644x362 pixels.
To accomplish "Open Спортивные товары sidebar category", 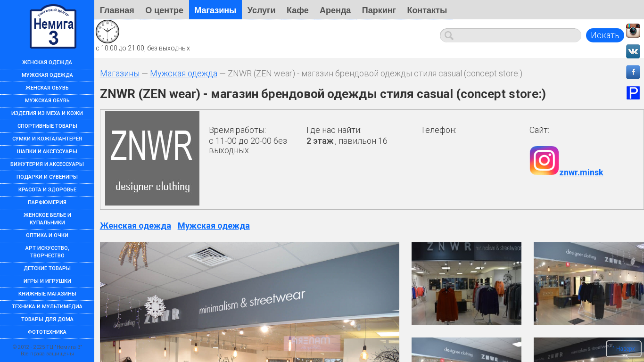I will 47,126.
